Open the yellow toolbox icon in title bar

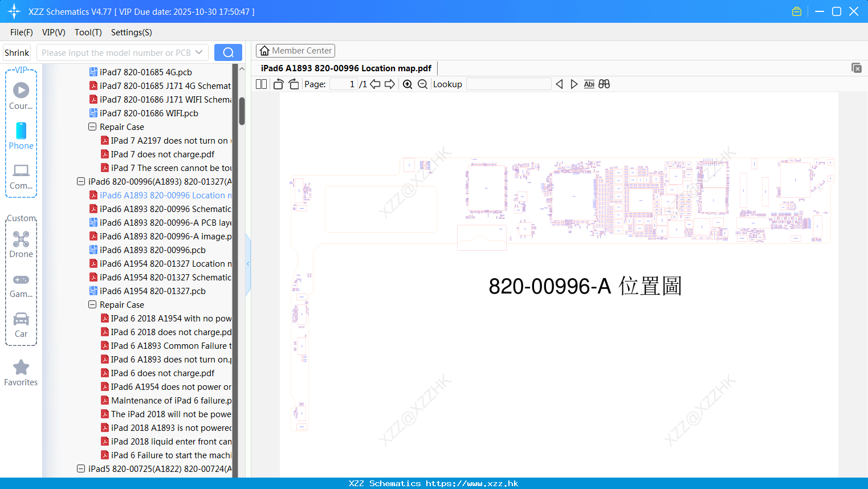tap(797, 11)
